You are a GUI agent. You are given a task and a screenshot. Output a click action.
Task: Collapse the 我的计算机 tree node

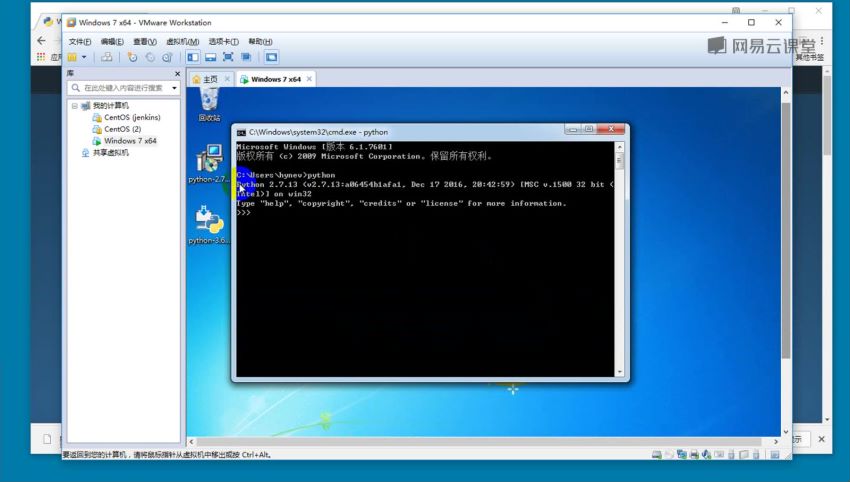click(x=74, y=105)
